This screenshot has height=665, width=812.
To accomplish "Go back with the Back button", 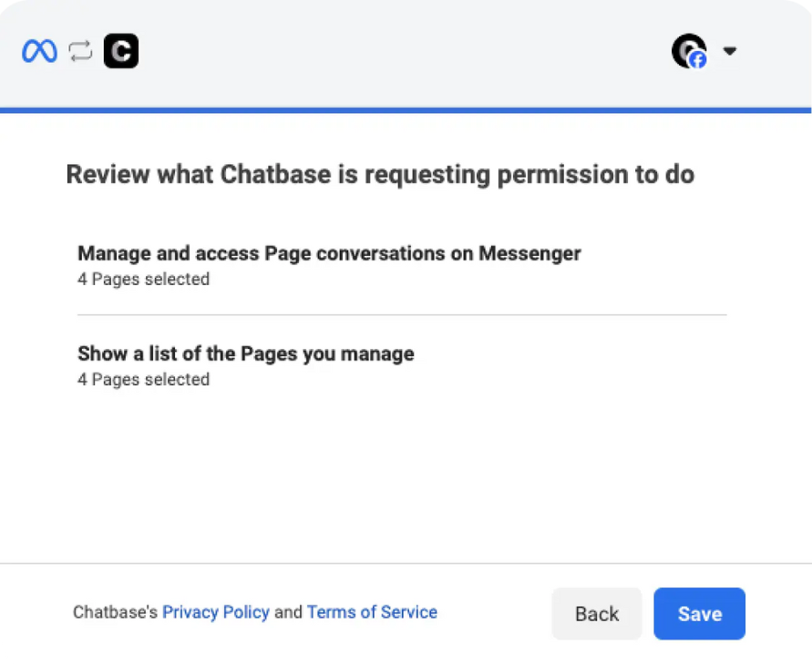I will pyautogui.click(x=597, y=614).
